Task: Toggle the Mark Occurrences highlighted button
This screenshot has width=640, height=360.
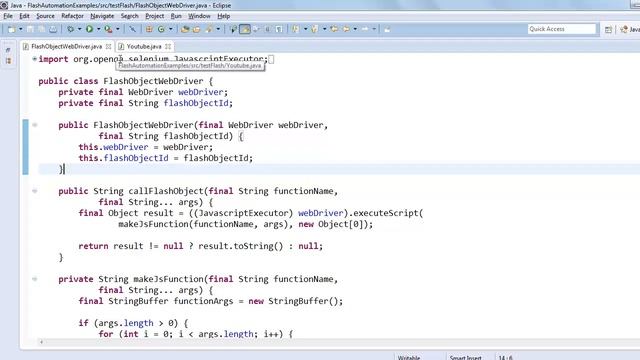Action: (245, 29)
